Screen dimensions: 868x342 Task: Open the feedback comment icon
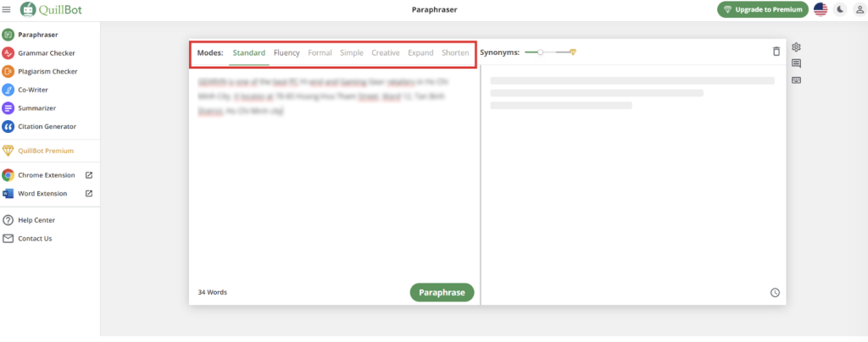click(797, 63)
